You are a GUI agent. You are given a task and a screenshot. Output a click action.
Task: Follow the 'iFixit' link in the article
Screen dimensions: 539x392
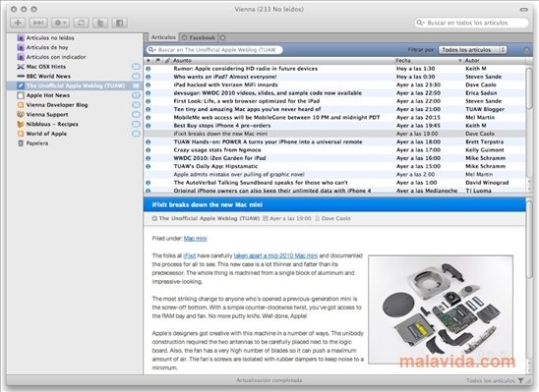point(190,255)
